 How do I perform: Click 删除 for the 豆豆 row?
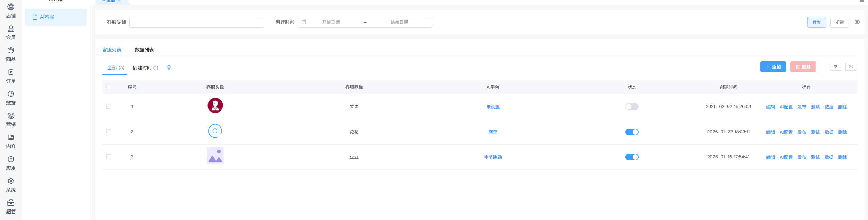(843, 157)
